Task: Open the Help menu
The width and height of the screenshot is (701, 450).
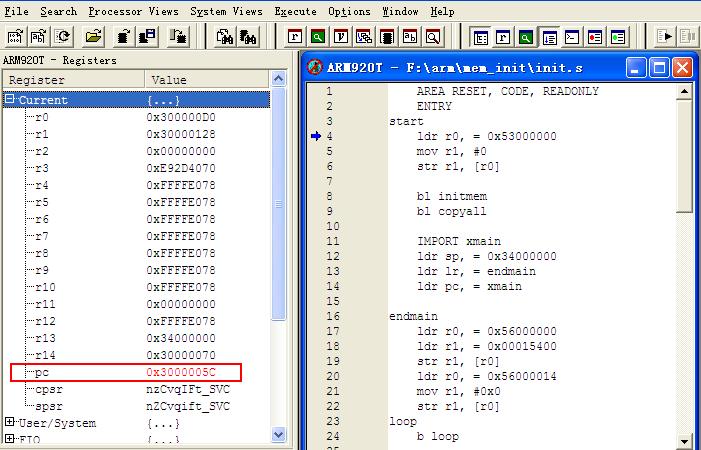Action: pos(442,11)
